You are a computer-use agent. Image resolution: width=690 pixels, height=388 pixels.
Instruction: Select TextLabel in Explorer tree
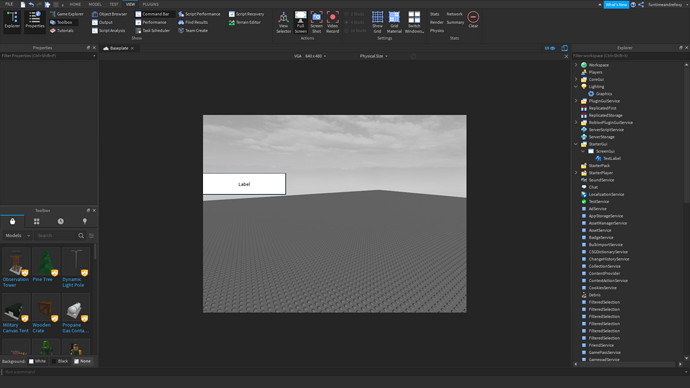[x=611, y=158]
